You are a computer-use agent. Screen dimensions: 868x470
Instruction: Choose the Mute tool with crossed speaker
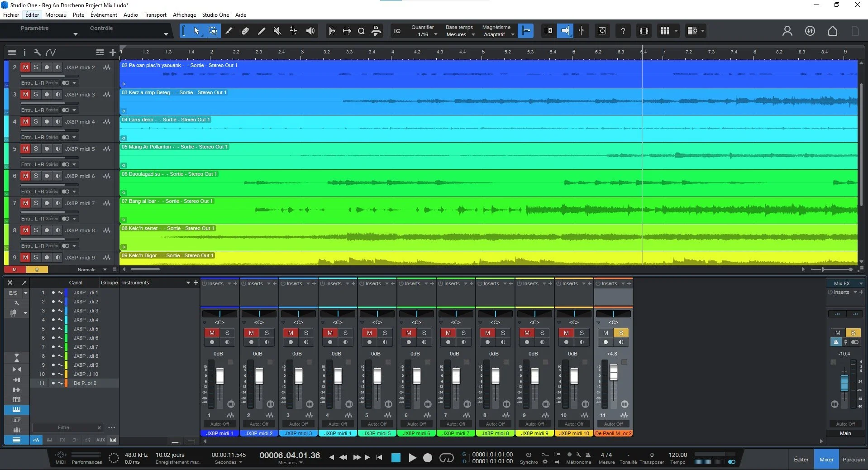tap(277, 31)
